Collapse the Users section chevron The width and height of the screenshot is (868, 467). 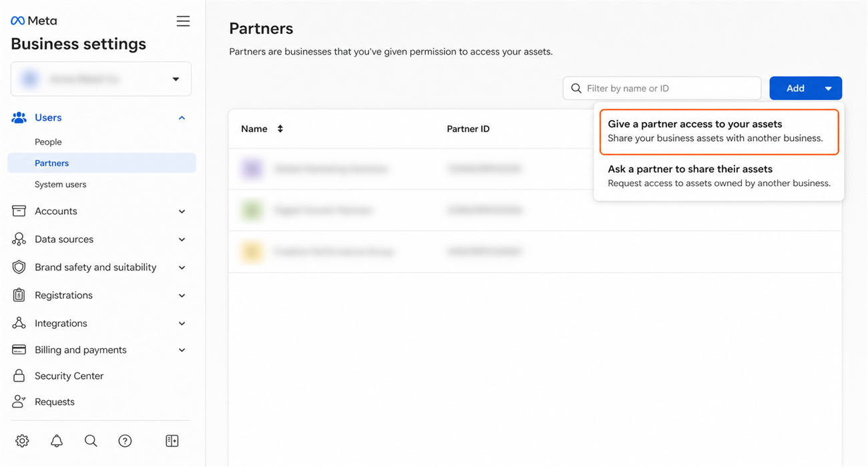(x=182, y=118)
